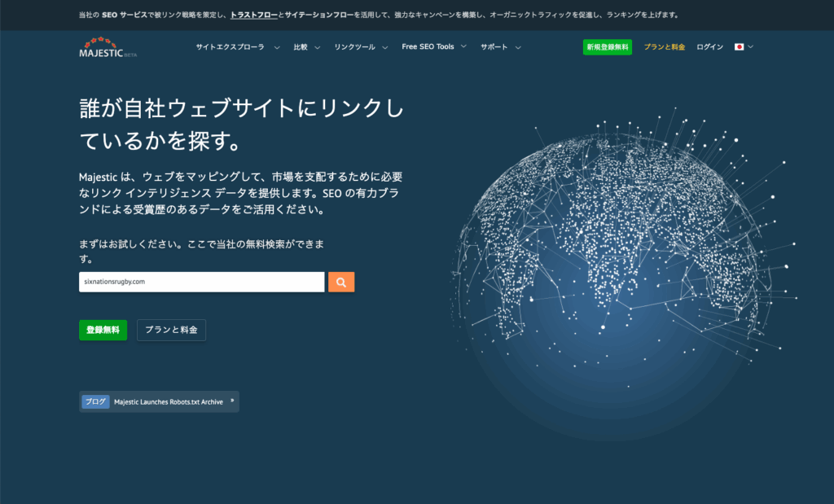The height and width of the screenshot is (504, 834).
Task: Click the heading 誰が自社ウェブサイトにリンクしているかを探す
Action: [x=242, y=125]
